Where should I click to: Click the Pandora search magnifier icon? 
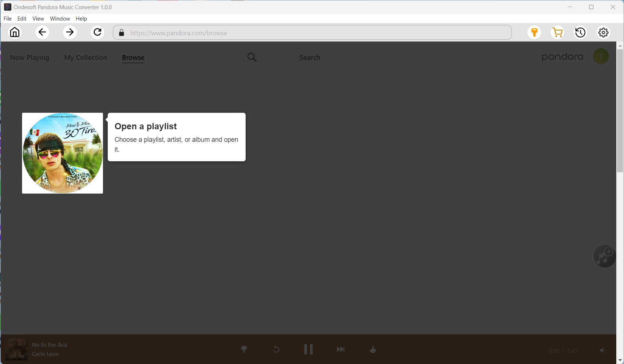252,57
